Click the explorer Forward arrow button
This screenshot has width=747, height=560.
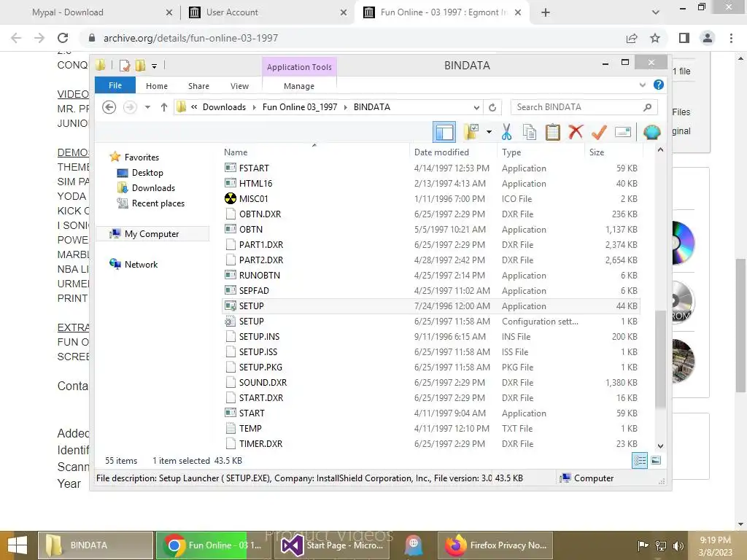coord(130,107)
